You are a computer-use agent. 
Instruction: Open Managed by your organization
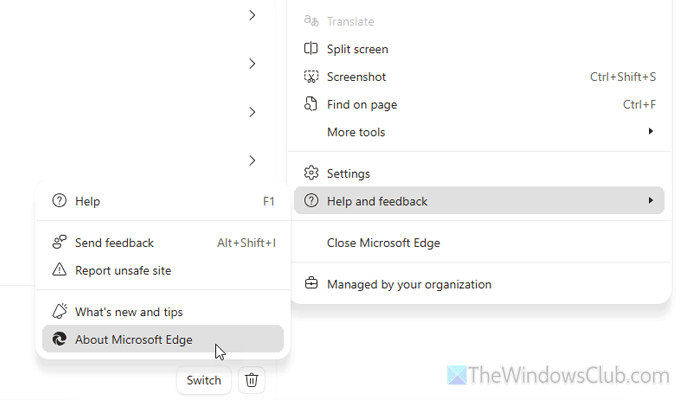point(480,284)
